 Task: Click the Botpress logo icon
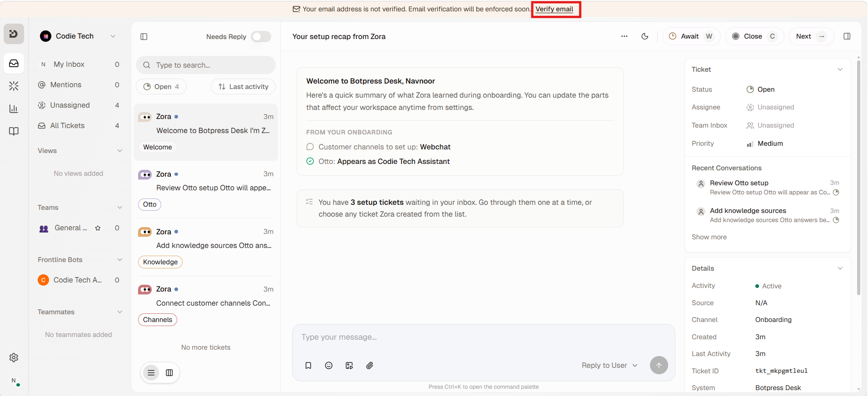tap(14, 34)
